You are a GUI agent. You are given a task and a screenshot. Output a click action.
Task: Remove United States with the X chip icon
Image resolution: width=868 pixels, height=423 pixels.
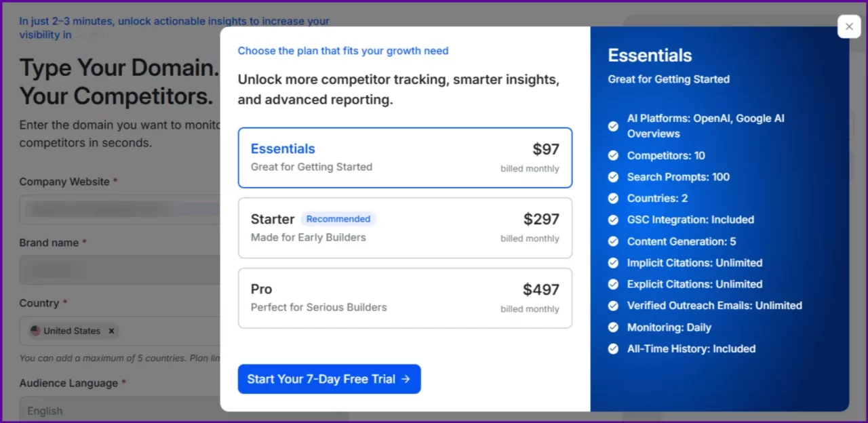point(111,331)
